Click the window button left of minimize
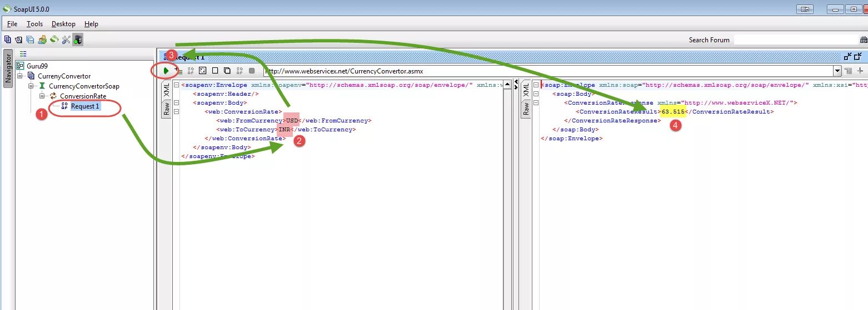 pyautogui.click(x=805, y=9)
